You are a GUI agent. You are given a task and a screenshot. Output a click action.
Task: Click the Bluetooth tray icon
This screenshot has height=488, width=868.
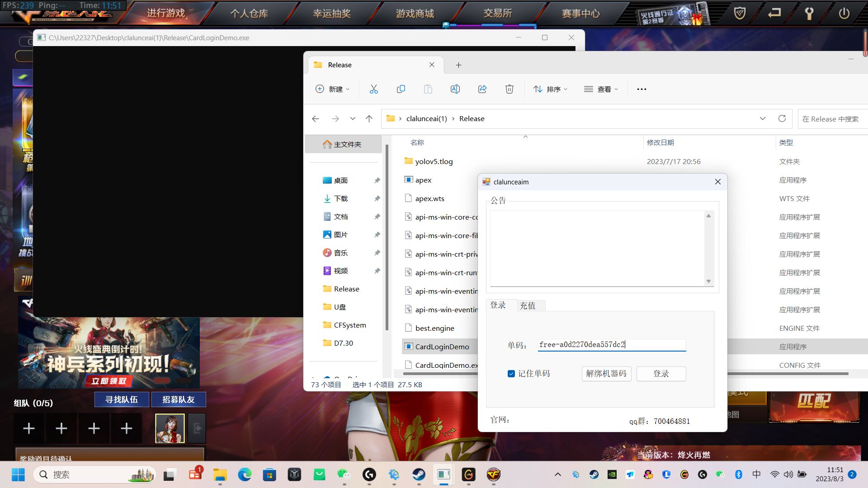pos(738,474)
